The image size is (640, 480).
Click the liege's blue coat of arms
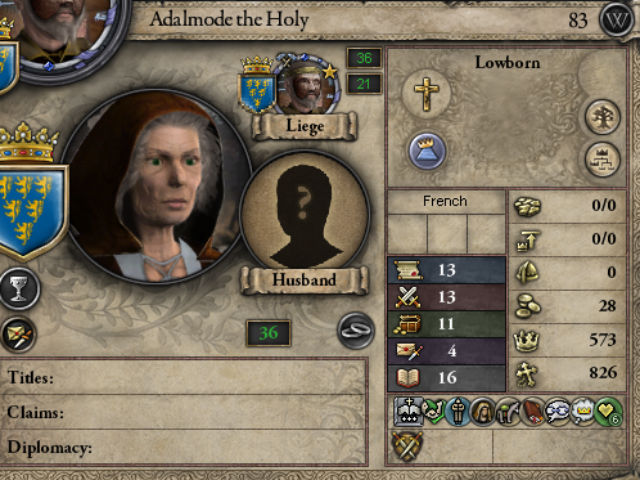coord(257,89)
